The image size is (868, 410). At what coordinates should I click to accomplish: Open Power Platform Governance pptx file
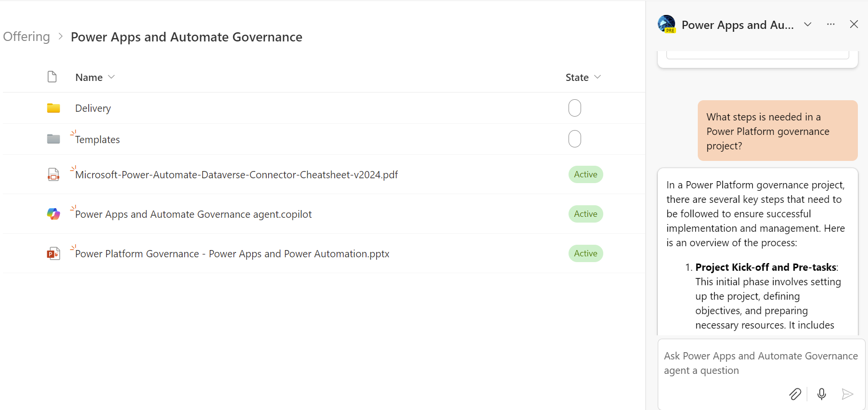(232, 254)
